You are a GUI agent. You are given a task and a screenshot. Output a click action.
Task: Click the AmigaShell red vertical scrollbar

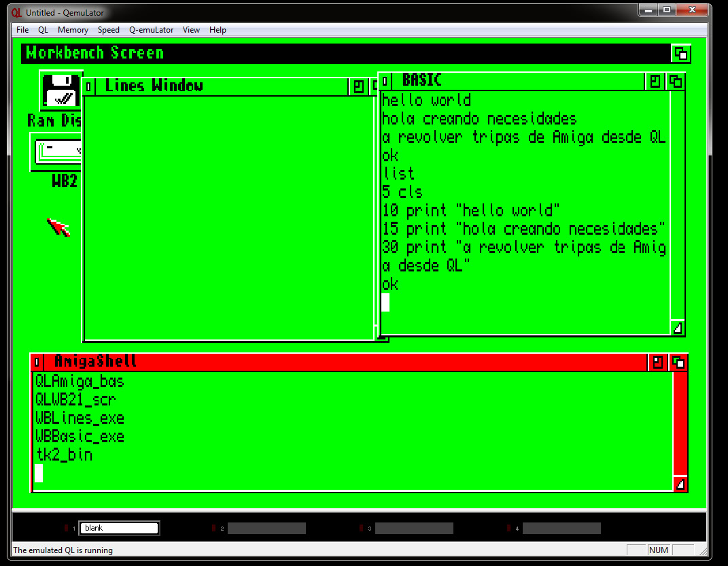[680, 423]
